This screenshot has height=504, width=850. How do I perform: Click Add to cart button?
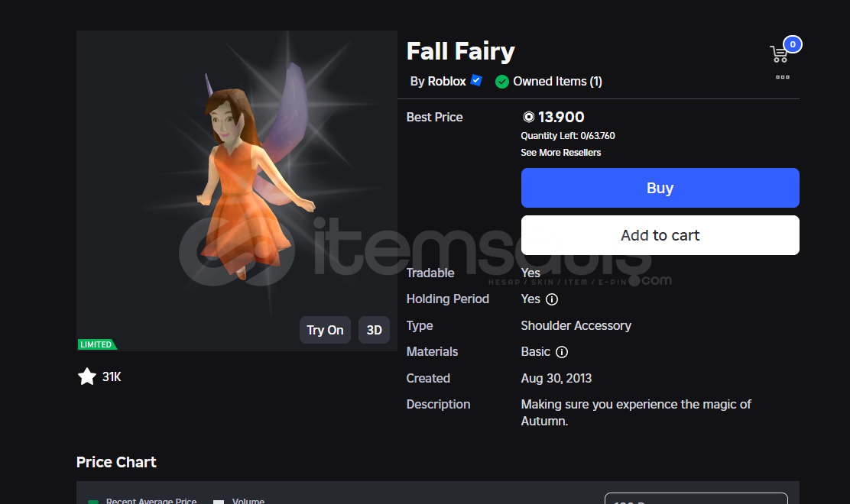[x=660, y=235]
